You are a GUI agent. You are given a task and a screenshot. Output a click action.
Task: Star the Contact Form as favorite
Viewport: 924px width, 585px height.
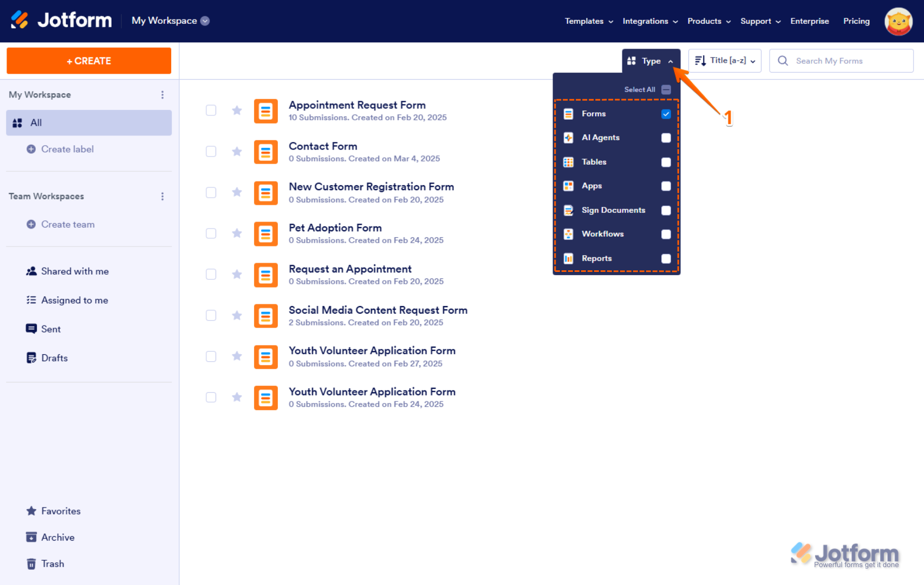tap(237, 152)
